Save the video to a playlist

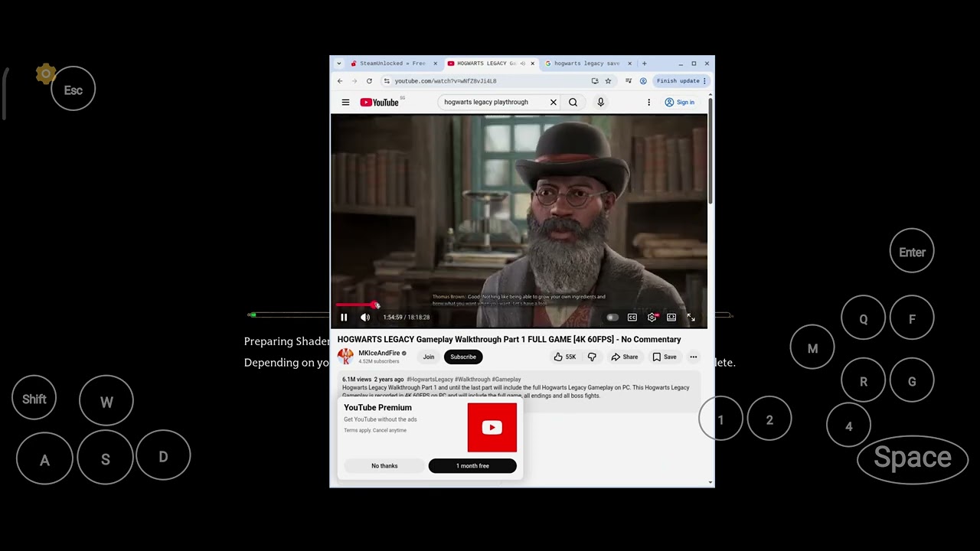click(665, 357)
